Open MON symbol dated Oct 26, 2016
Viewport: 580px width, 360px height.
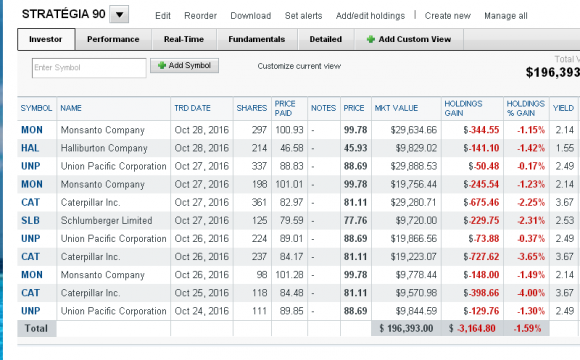(x=32, y=275)
